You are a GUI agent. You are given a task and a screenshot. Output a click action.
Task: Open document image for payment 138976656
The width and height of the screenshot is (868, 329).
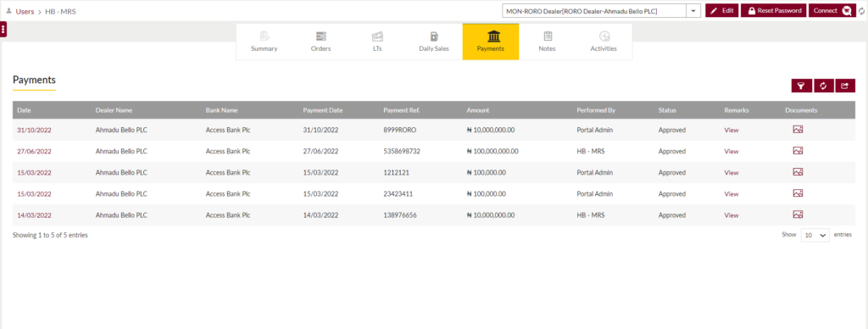(798, 215)
